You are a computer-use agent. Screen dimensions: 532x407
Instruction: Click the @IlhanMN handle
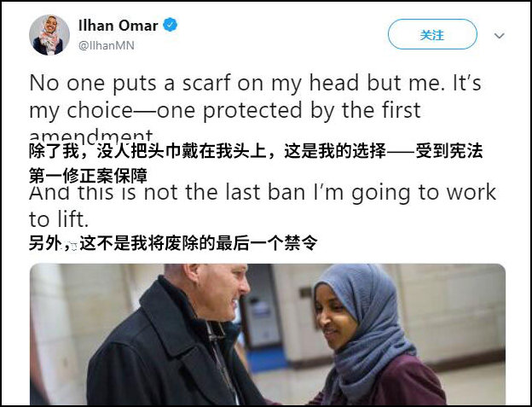pos(107,45)
